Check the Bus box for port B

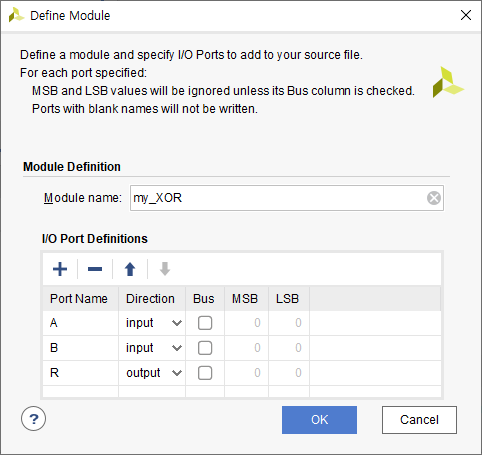click(205, 348)
